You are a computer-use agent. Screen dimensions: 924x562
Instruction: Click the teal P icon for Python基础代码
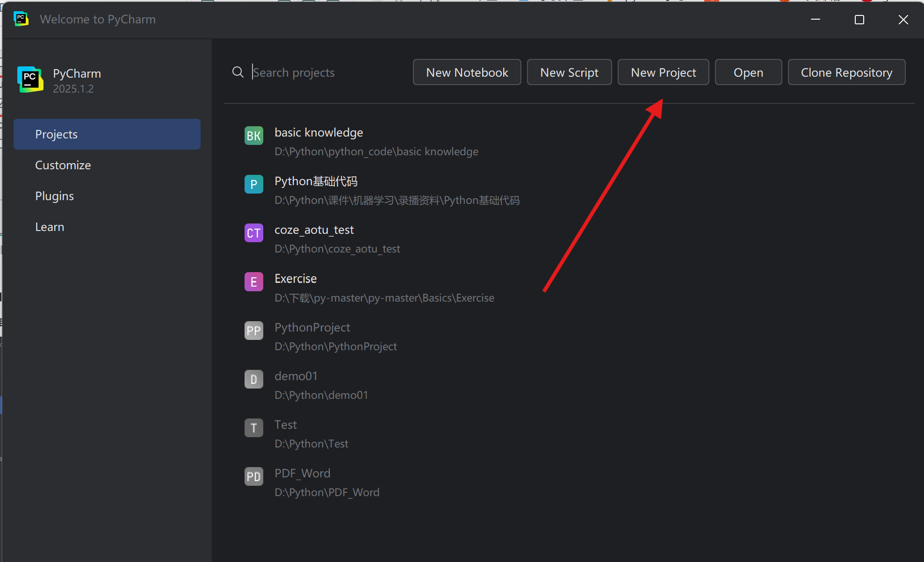pyautogui.click(x=253, y=184)
